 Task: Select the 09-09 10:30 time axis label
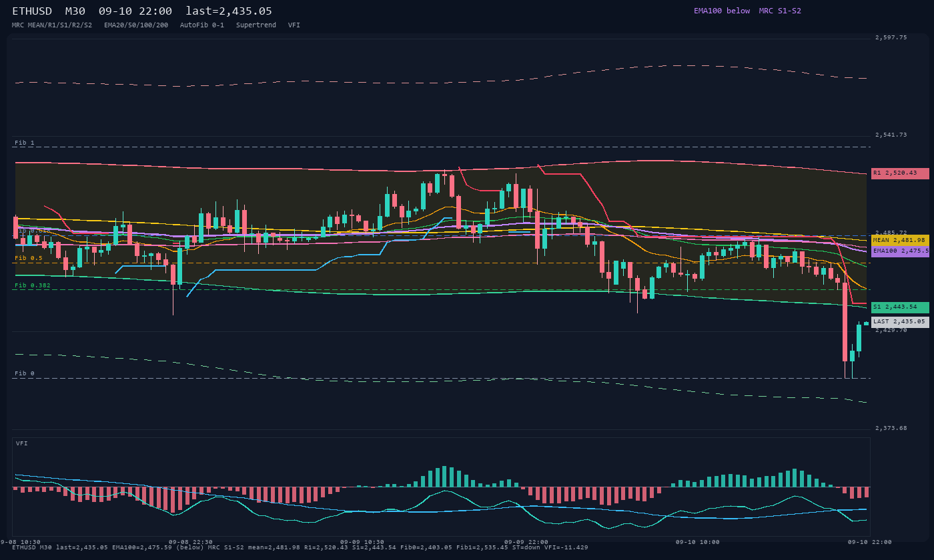coord(362,542)
